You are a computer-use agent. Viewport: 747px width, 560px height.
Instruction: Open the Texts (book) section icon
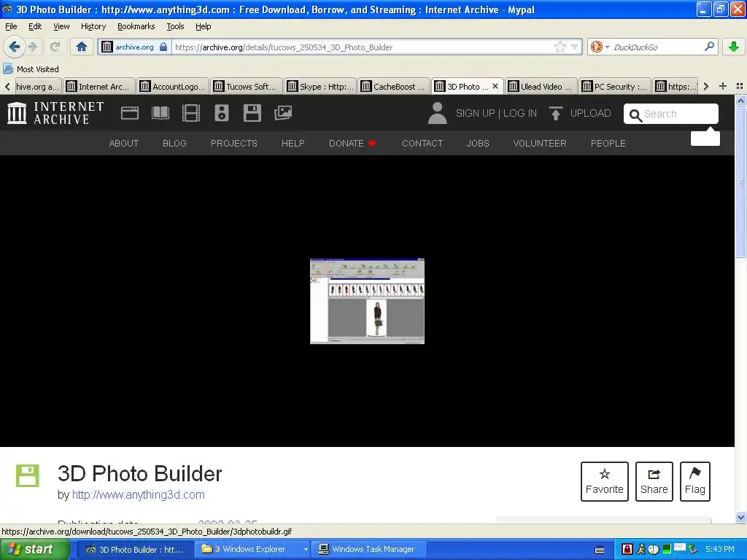[x=160, y=113]
